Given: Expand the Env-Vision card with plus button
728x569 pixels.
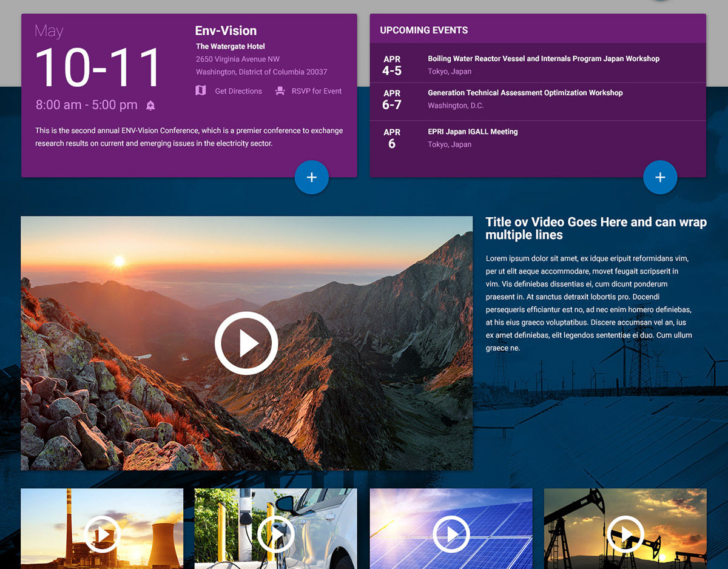Looking at the screenshot, I should [x=312, y=177].
